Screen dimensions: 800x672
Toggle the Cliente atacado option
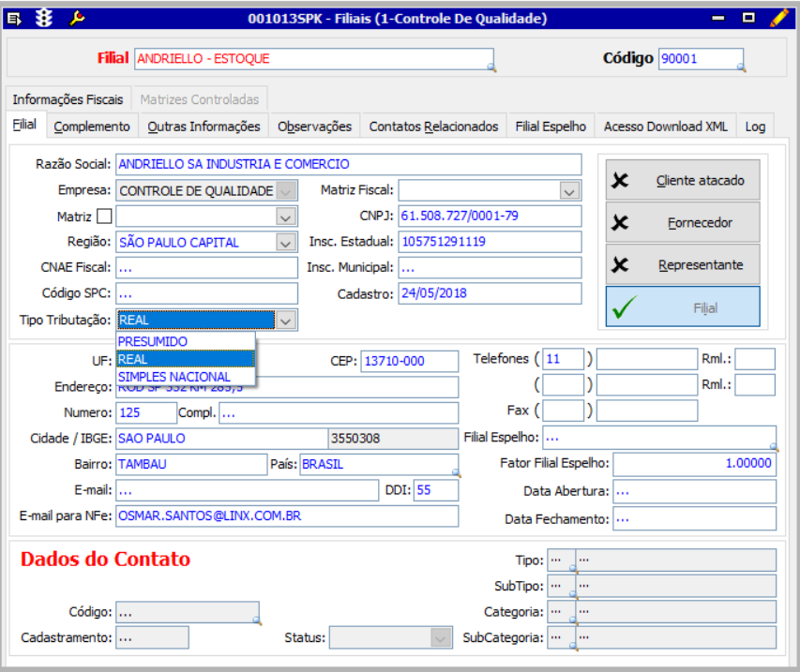tap(683, 180)
